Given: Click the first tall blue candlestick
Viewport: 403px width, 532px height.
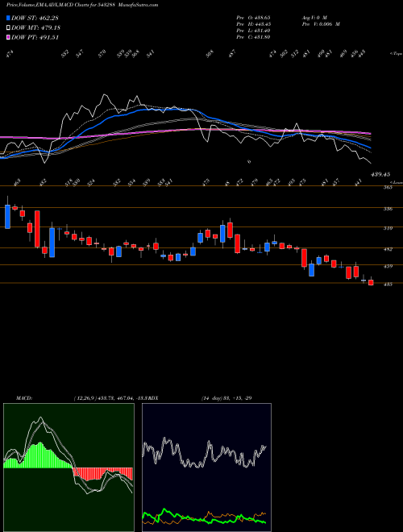Looking at the screenshot, I should 7,217.
